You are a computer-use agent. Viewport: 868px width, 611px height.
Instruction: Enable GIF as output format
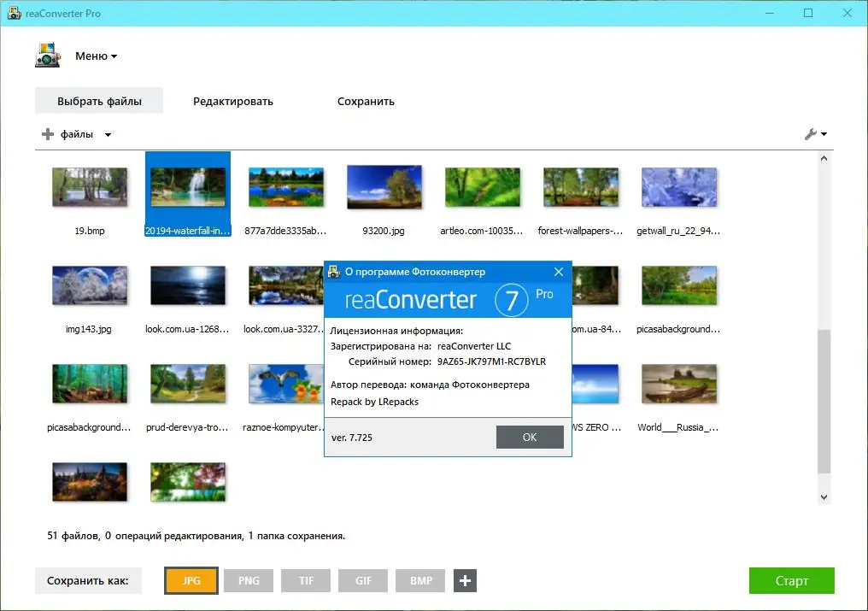[x=362, y=580]
